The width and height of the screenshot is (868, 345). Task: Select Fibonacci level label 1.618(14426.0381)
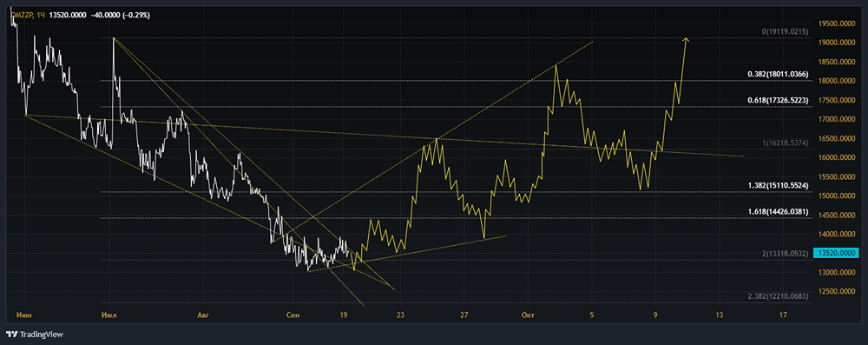pos(779,211)
